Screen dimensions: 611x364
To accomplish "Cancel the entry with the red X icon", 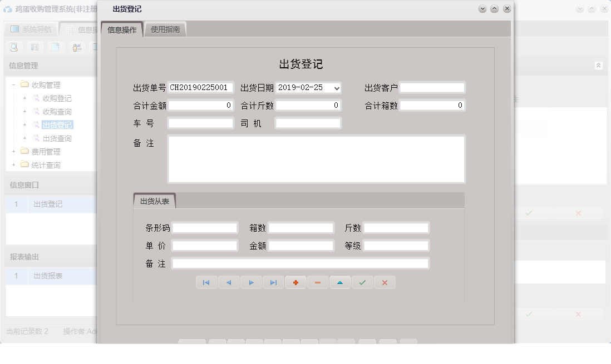I will [385, 282].
